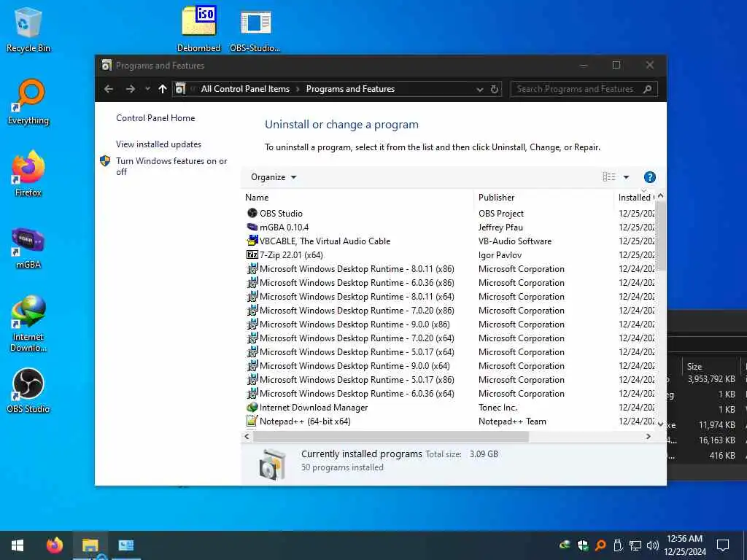Sort by the Name column header
Viewport: 747px width, 560px height.
[x=257, y=197]
